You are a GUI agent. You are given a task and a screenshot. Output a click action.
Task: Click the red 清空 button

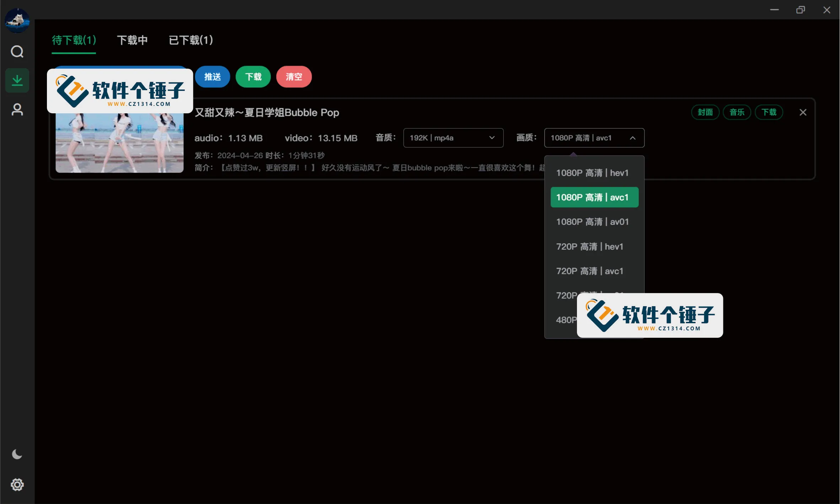click(294, 77)
